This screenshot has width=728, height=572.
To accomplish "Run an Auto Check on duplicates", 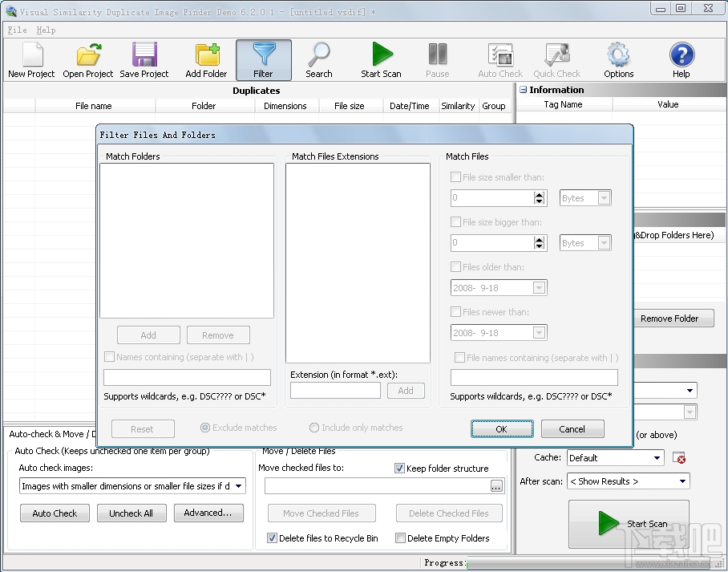I will [x=499, y=59].
